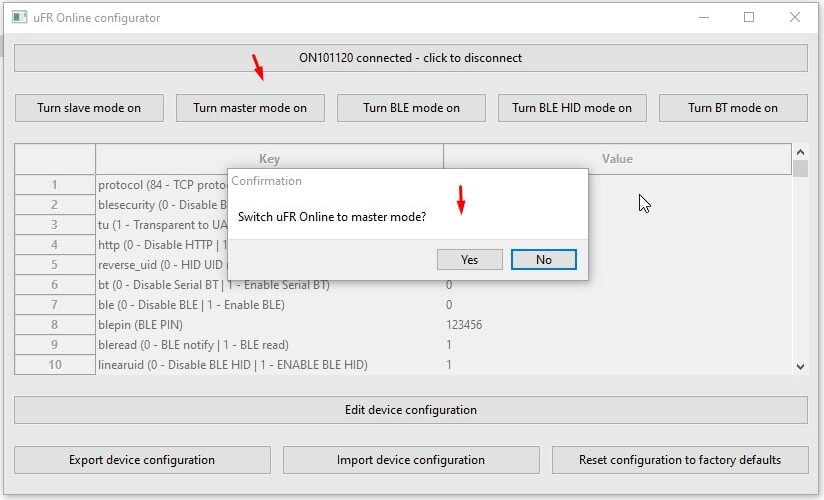The image size is (824, 500).
Task: Confirm master mode switch with Yes
Action: [470, 260]
